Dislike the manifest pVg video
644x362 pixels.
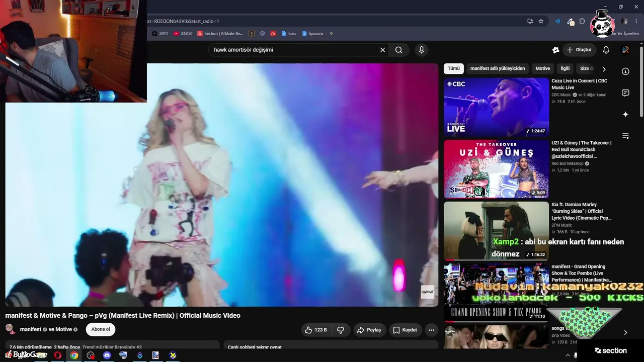click(341, 330)
